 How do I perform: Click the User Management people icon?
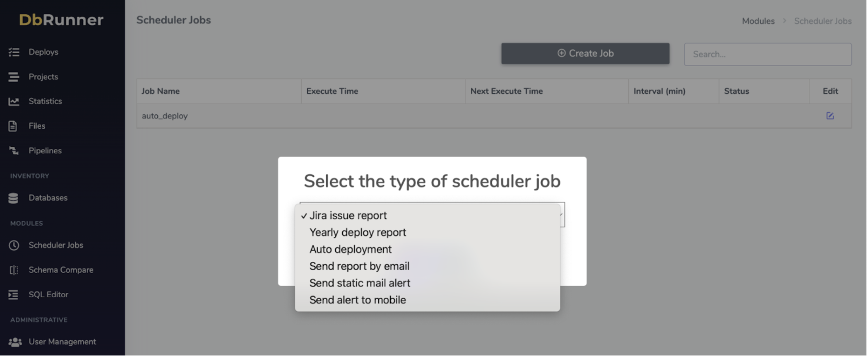pos(15,342)
